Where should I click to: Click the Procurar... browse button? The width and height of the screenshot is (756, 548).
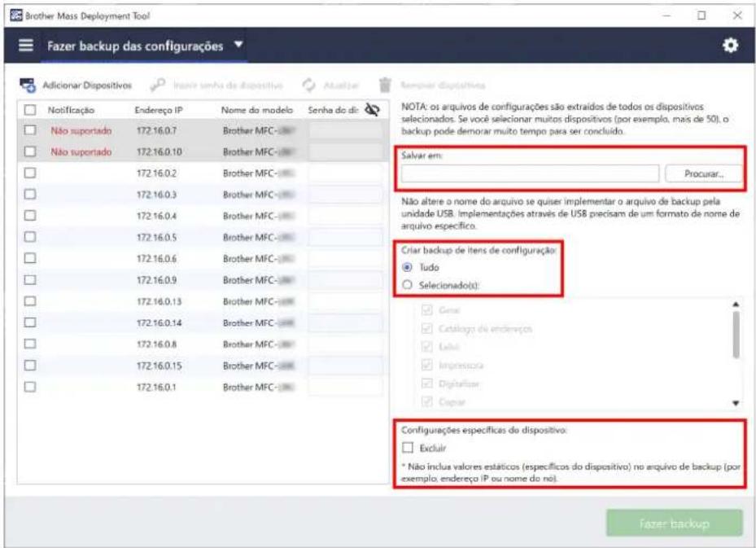(703, 173)
